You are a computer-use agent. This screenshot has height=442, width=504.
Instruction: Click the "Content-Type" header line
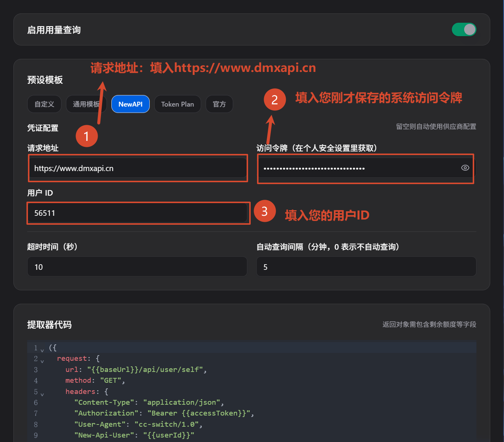149,402
